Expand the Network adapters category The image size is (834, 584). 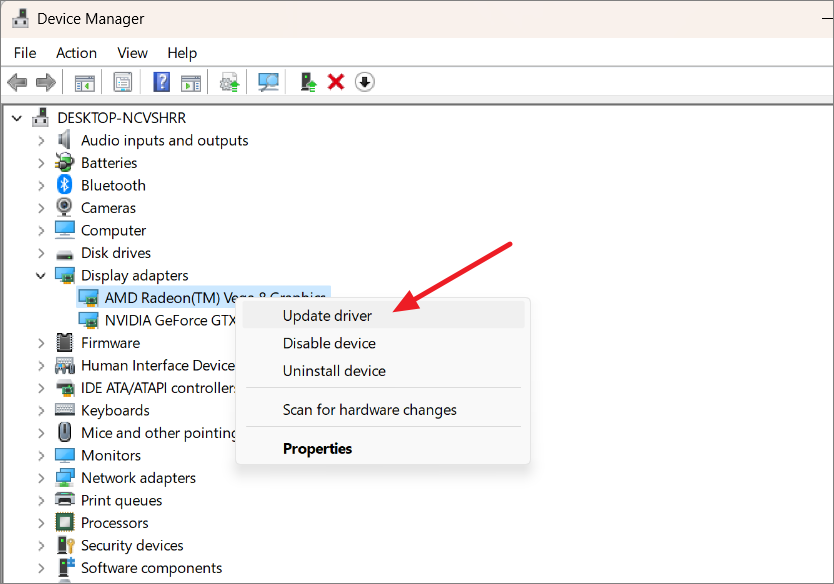pos(41,478)
